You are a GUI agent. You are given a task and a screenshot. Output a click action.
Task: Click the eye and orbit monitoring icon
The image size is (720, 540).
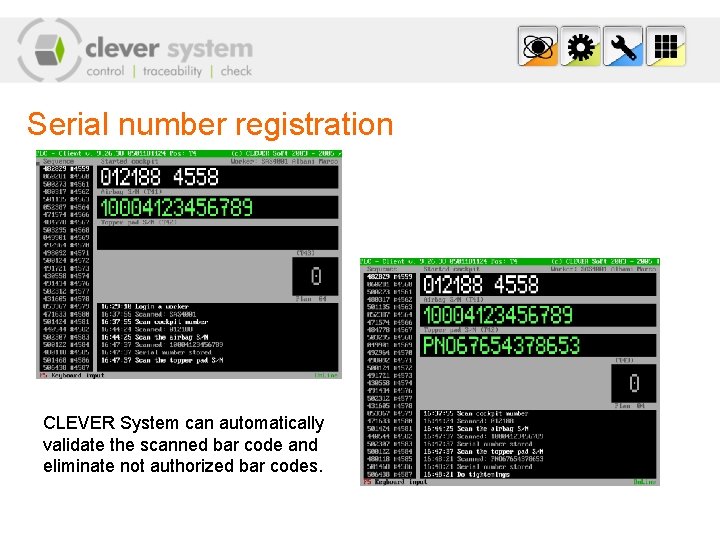click(x=538, y=46)
